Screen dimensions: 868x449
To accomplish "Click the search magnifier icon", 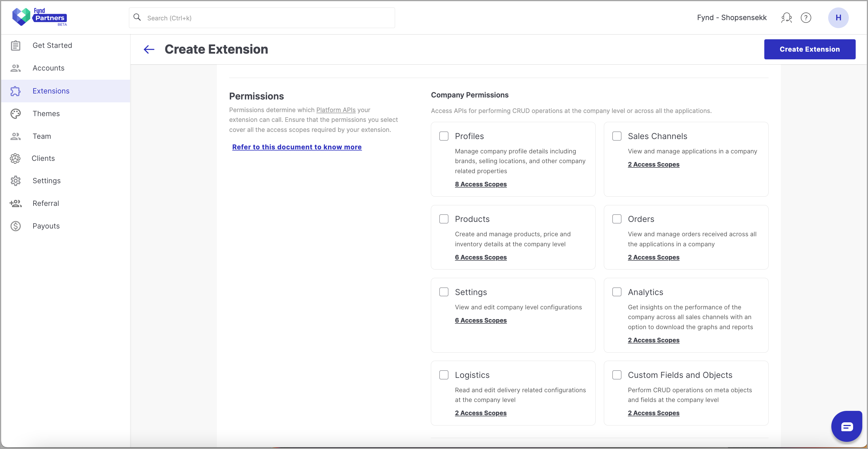I will (x=137, y=17).
